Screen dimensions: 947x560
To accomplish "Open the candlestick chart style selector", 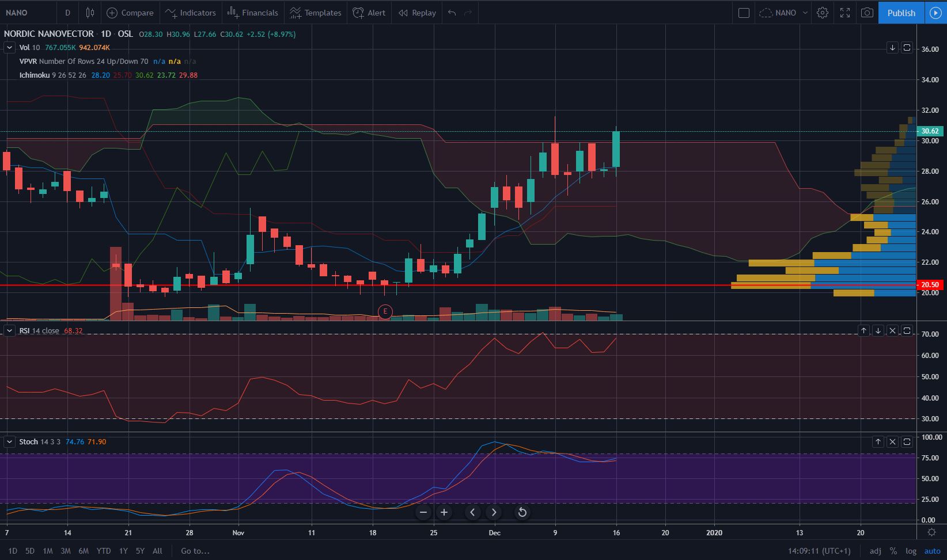I will click(x=90, y=13).
